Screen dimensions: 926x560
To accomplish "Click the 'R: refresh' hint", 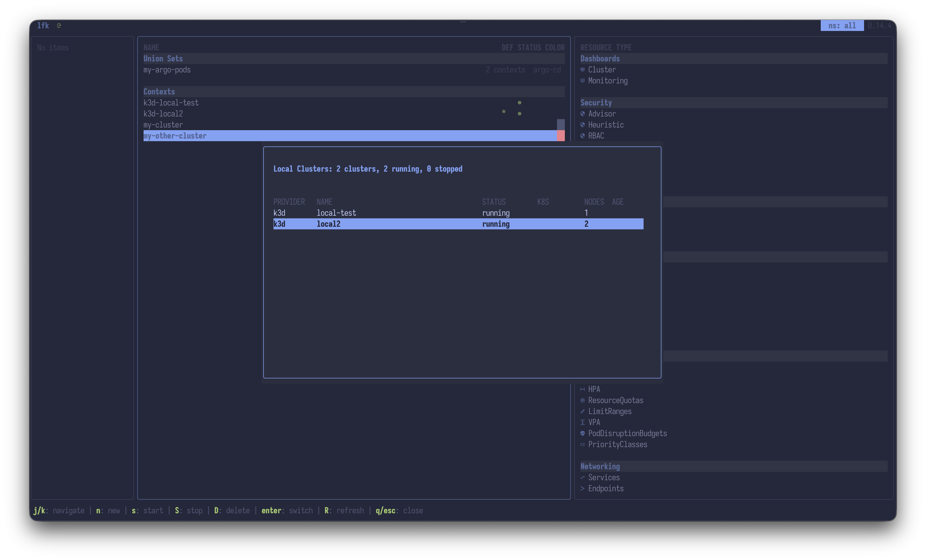I will point(344,510).
